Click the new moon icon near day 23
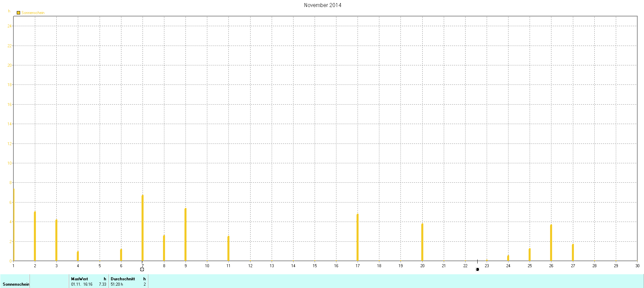 coord(477,270)
